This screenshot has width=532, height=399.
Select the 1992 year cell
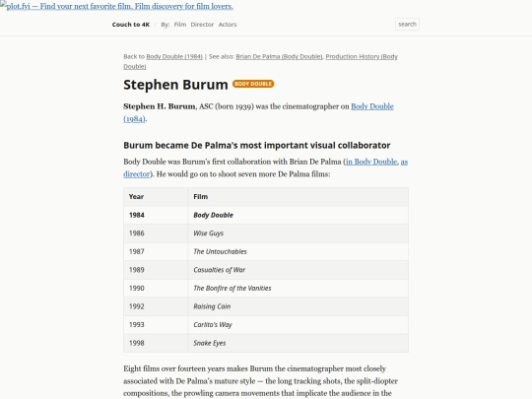156,306
